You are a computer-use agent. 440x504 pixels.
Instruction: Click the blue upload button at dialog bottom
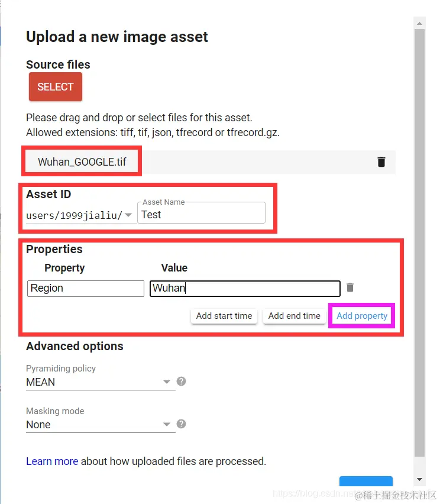pyautogui.click(x=365, y=481)
